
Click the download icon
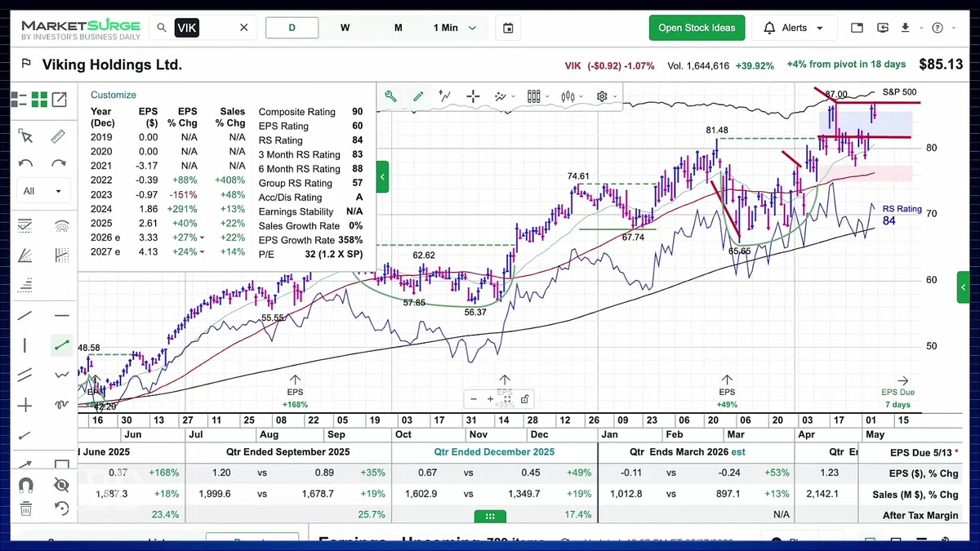coord(905,28)
